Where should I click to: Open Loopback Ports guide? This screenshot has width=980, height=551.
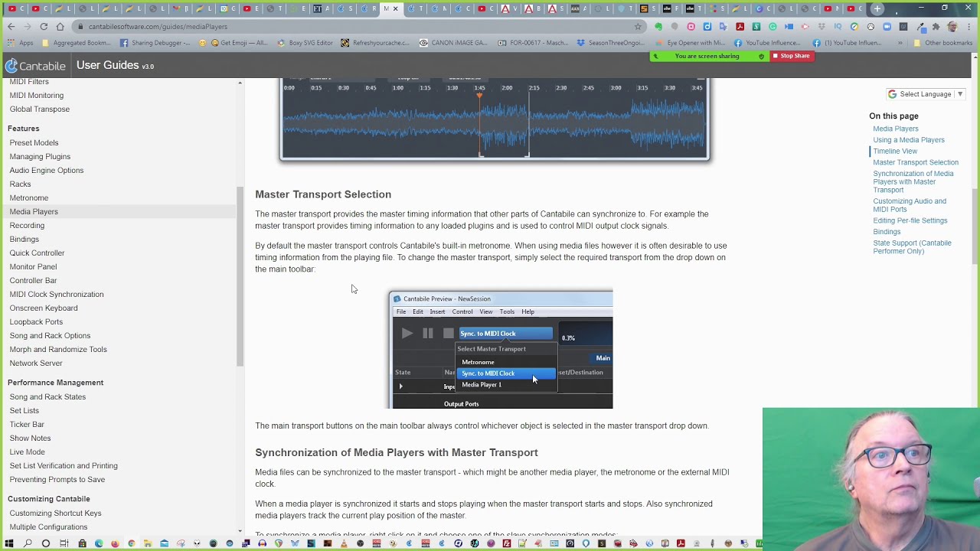pos(37,321)
